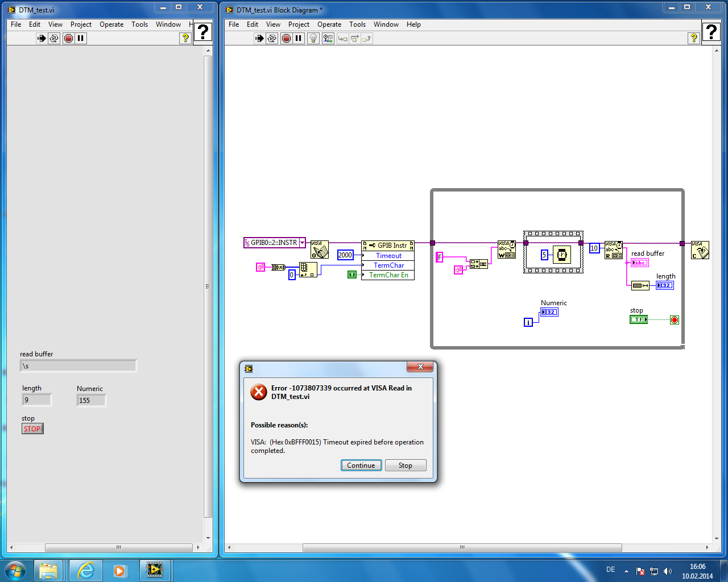The height and width of the screenshot is (582, 728).
Task: Open the GPIB0::2::INSTR resource dropdown
Action: click(302, 243)
